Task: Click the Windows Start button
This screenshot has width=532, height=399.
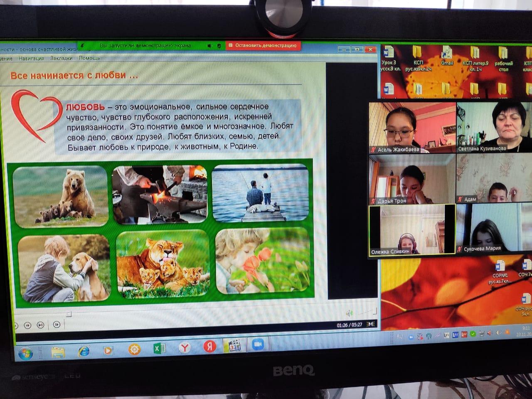Action: click(x=25, y=353)
